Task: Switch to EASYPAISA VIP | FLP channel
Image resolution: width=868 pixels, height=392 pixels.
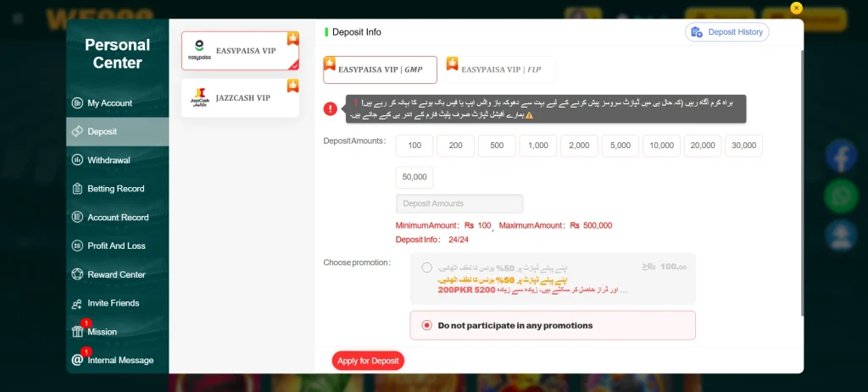Action: click(x=501, y=69)
